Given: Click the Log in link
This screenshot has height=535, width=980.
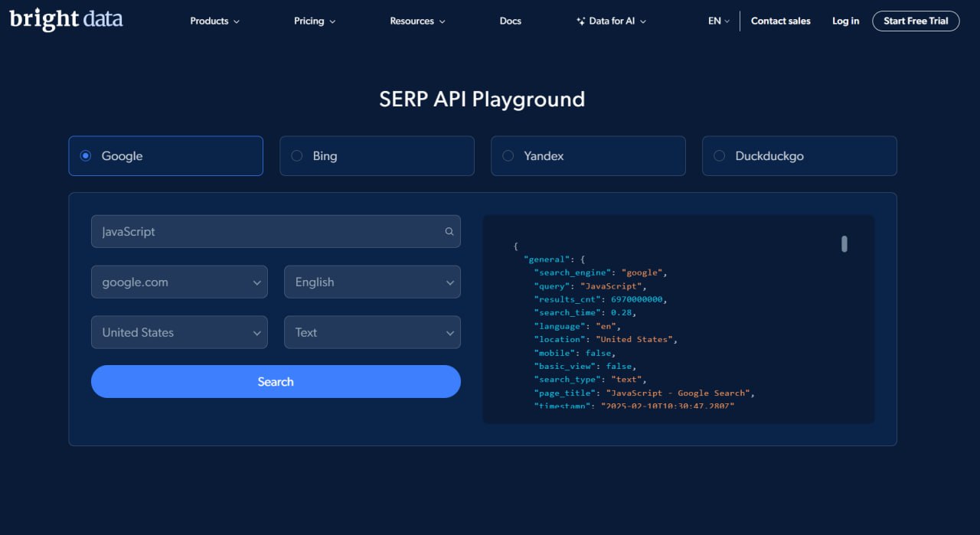Looking at the screenshot, I should tap(846, 21).
